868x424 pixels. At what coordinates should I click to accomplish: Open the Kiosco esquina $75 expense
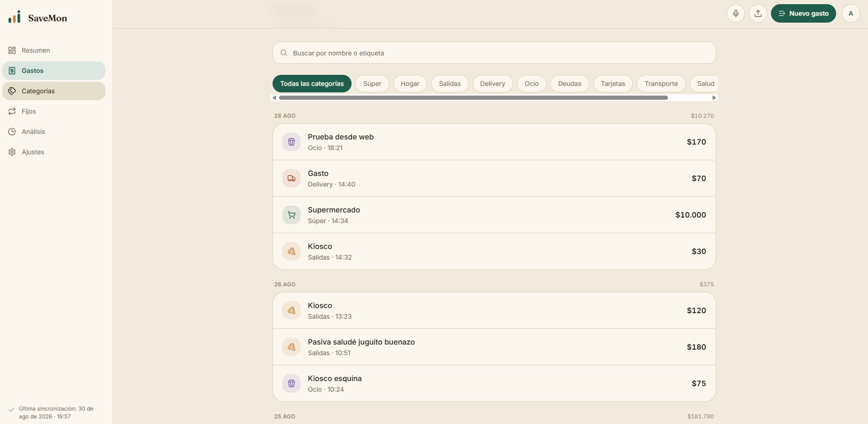click(494, 383)
